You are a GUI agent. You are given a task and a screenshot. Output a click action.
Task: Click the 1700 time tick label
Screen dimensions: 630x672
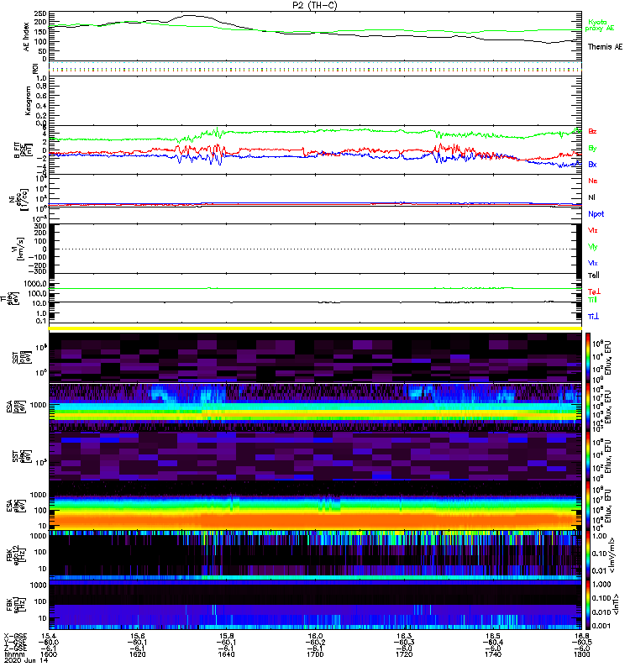coord(315,654)
